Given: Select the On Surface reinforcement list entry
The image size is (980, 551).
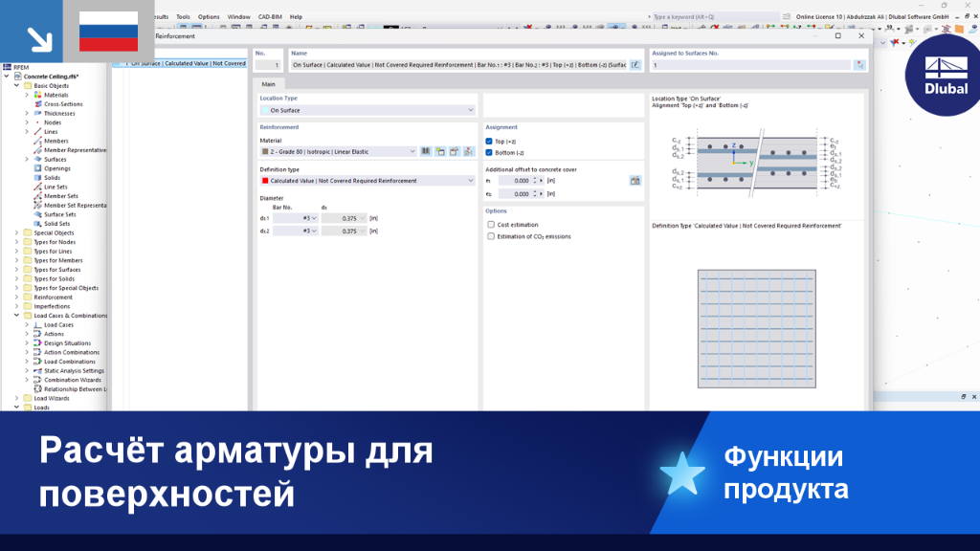Looking at the screenshot, I should tap(180, 64).
